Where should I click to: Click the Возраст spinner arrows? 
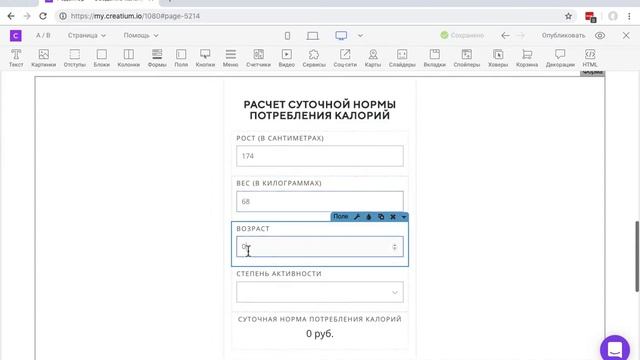pyautogui.click(x=394, y=247)
